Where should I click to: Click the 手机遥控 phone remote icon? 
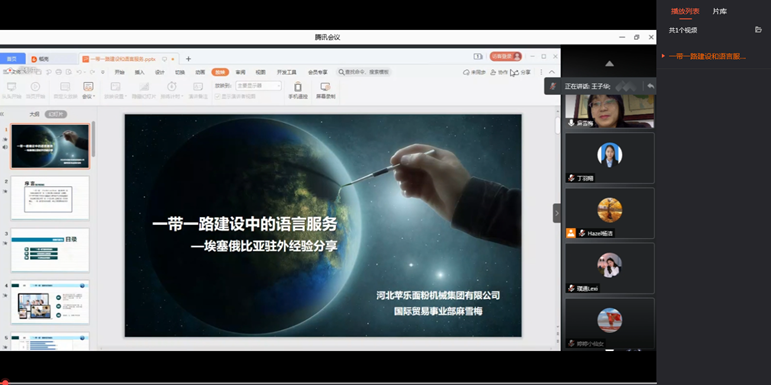[298, 87]
